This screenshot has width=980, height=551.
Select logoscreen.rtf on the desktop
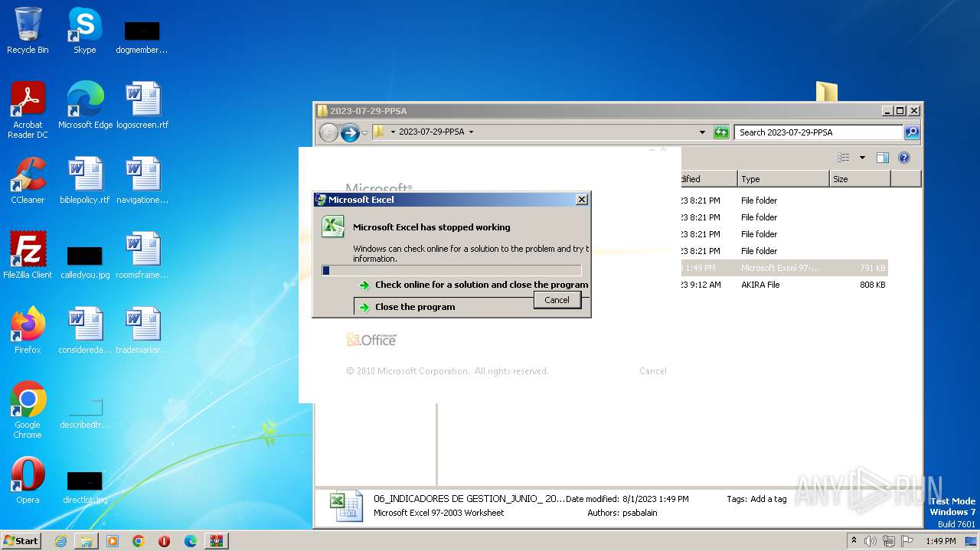142,105
